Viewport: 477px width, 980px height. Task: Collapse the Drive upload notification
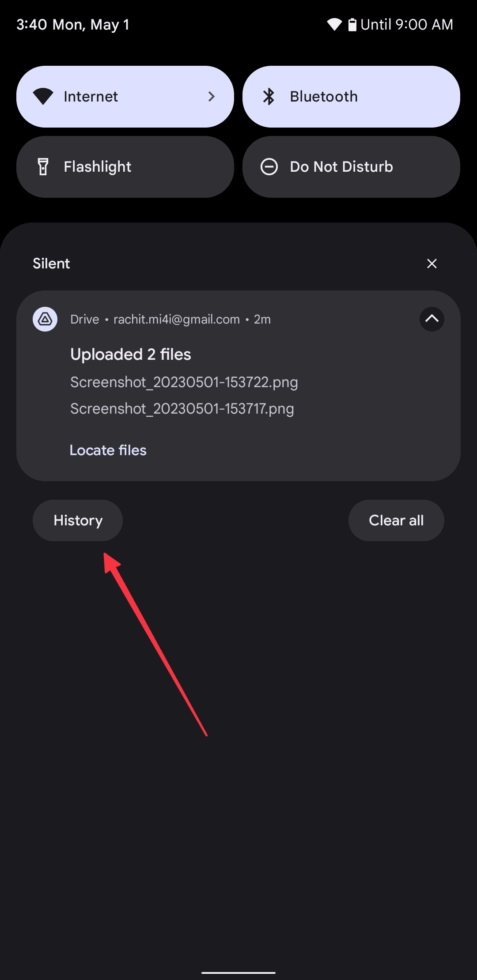(432, 319)
